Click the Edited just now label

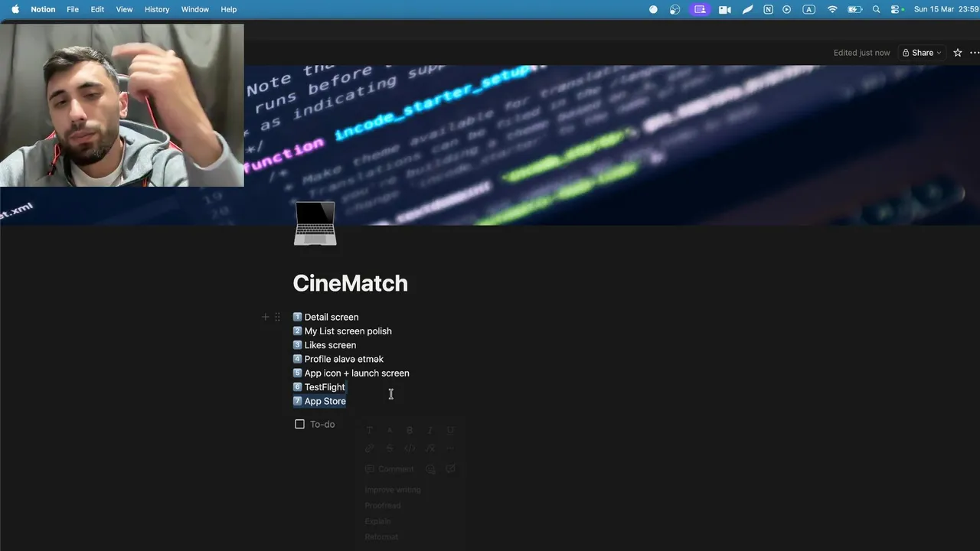pos(861,53)
